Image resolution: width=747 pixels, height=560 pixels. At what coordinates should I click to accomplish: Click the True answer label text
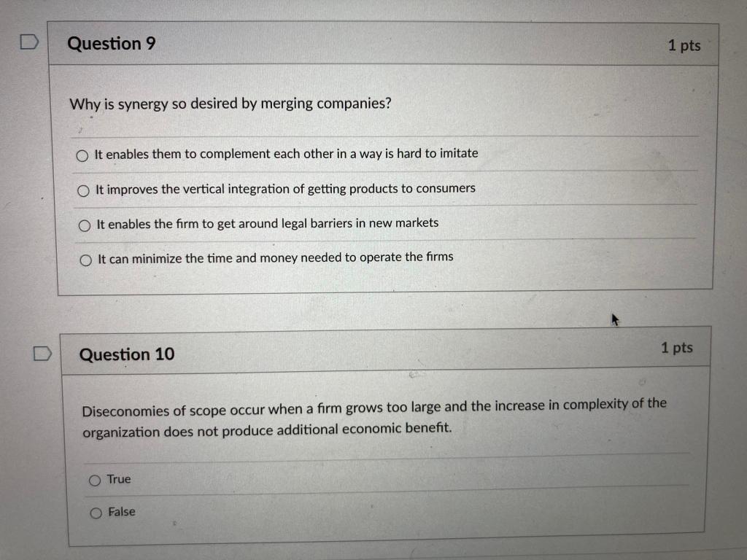119,479
